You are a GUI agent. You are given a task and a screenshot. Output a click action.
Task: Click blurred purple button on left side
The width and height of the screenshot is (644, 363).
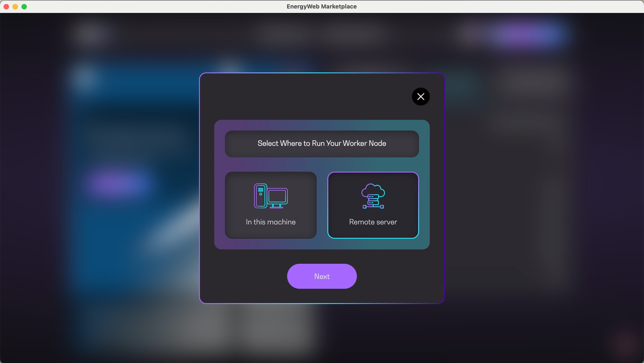(117, 184)
